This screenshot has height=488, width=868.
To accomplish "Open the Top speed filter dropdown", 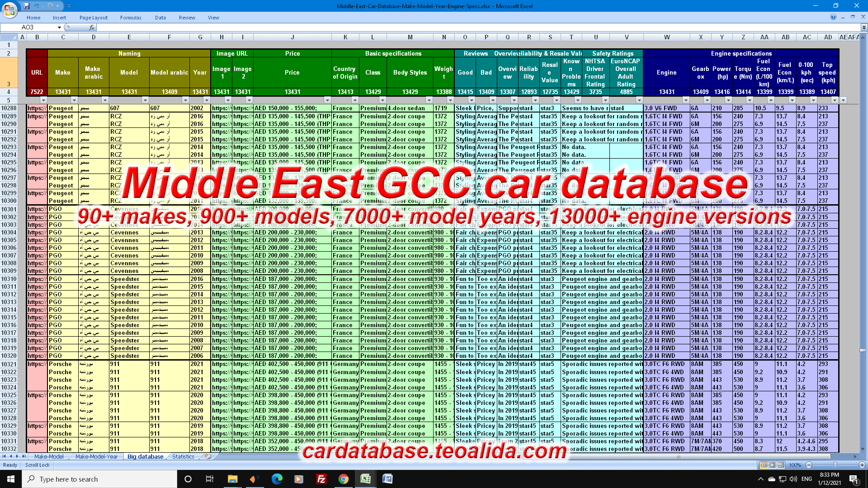I will point(835,100).
